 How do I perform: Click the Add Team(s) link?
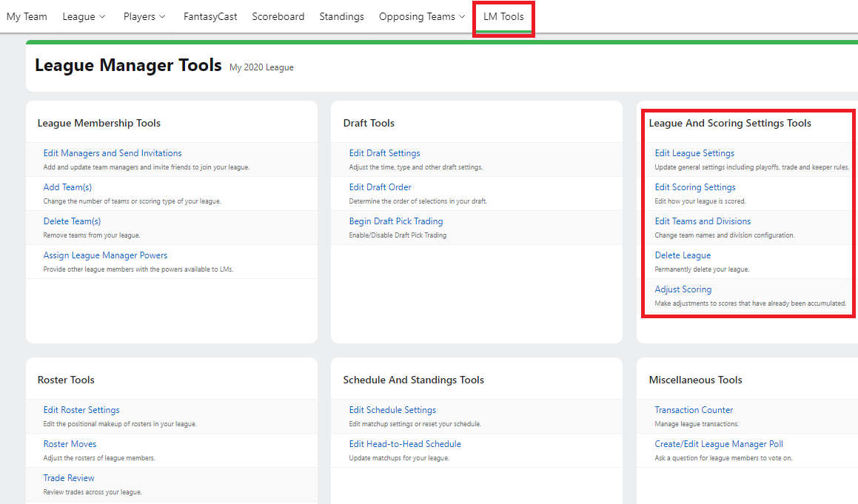coord(67,187)
